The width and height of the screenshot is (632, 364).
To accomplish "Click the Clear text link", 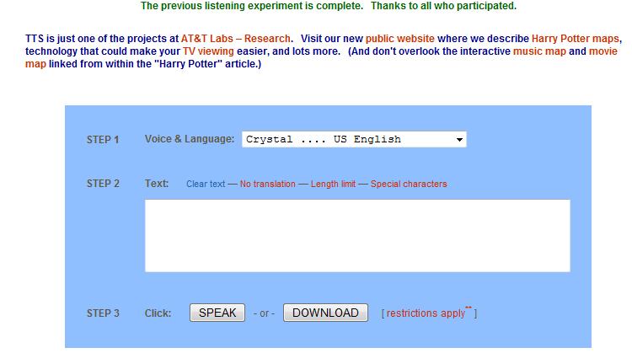I will [206, 184].
